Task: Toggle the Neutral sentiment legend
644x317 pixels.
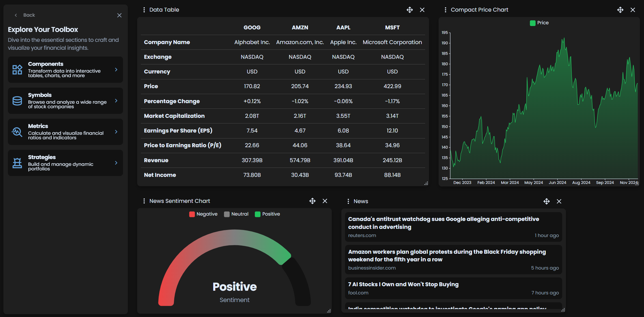Action: (236, 214)
